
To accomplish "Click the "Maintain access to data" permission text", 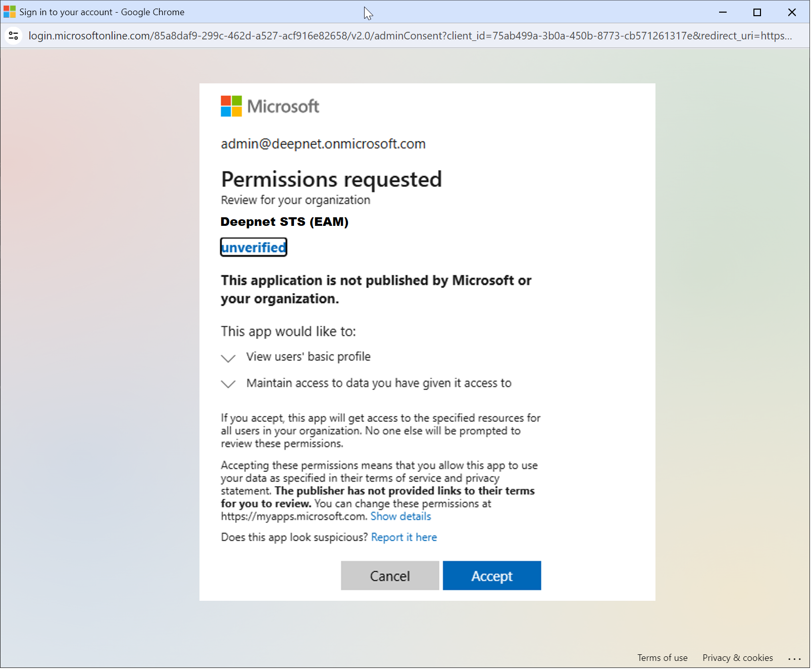I will [379, 384].
